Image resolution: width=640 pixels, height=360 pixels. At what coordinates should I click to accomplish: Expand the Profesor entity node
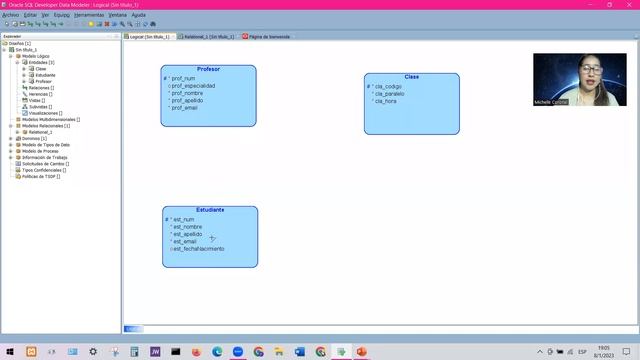click(24, 81)
